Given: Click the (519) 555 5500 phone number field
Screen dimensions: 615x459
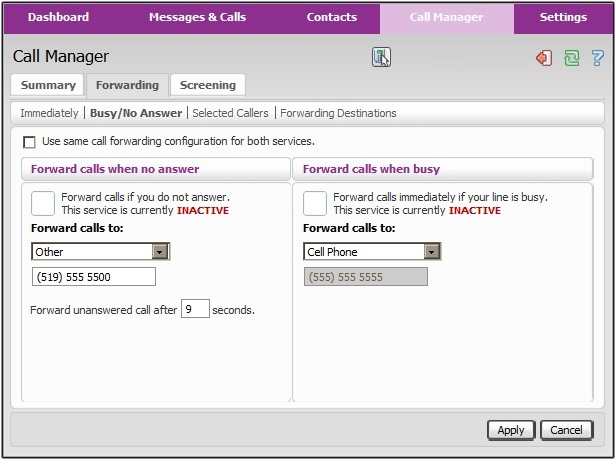Looking at the screenshot, I should [x=94, y=277].
